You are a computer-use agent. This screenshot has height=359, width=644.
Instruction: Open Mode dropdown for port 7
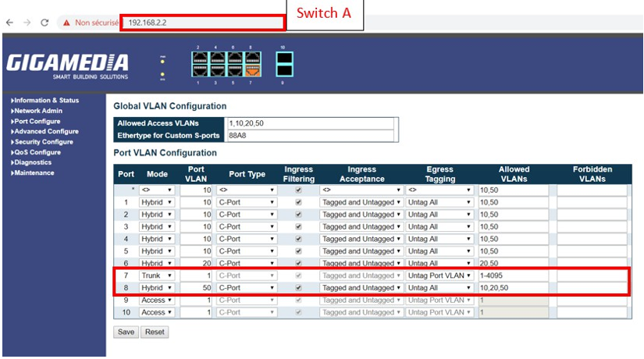pos(156,275)
